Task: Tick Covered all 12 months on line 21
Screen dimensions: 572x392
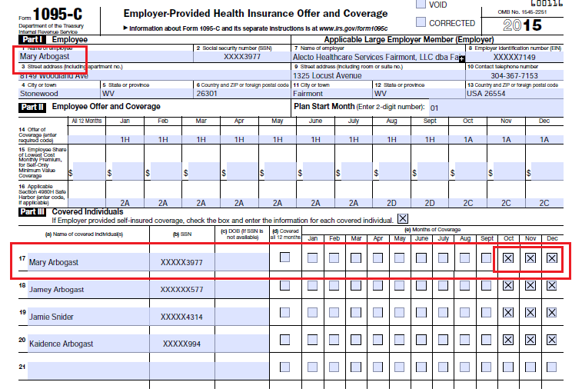Action: click(x=285, y=367)
